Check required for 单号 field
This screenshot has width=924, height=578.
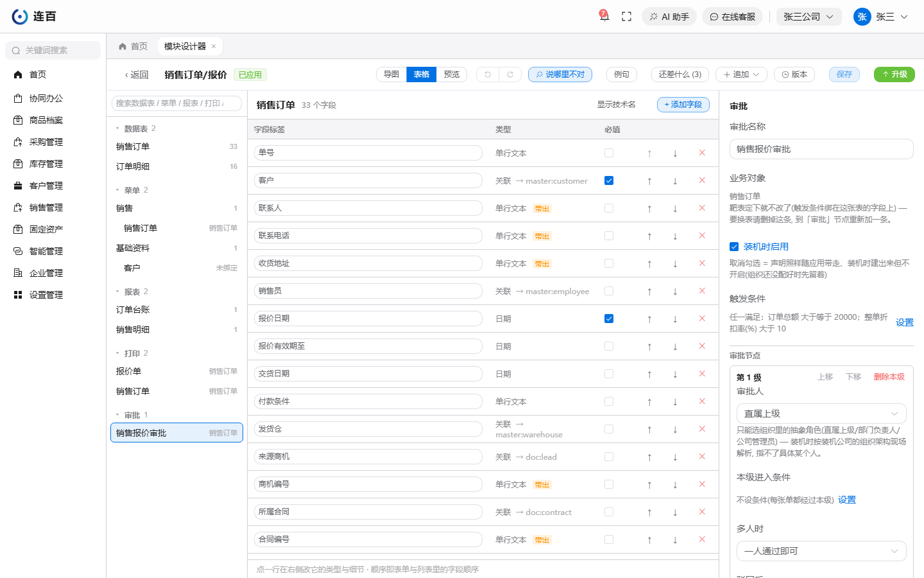pyautogui.click(x=609, y=153)
